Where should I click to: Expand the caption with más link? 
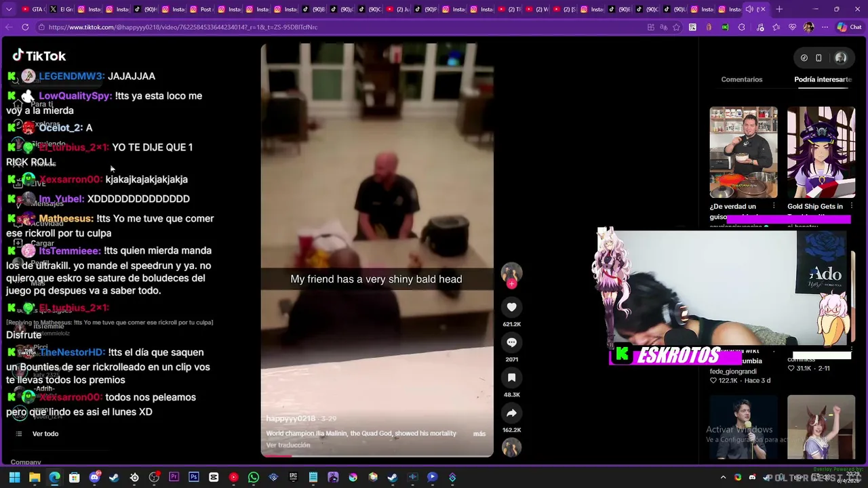coord(479,434)
